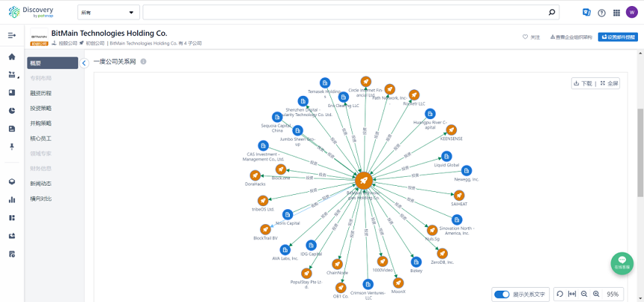This screenshot has height=302, width=644.
Task: Open the apps grid icon
Action: [x=616, y=13]
